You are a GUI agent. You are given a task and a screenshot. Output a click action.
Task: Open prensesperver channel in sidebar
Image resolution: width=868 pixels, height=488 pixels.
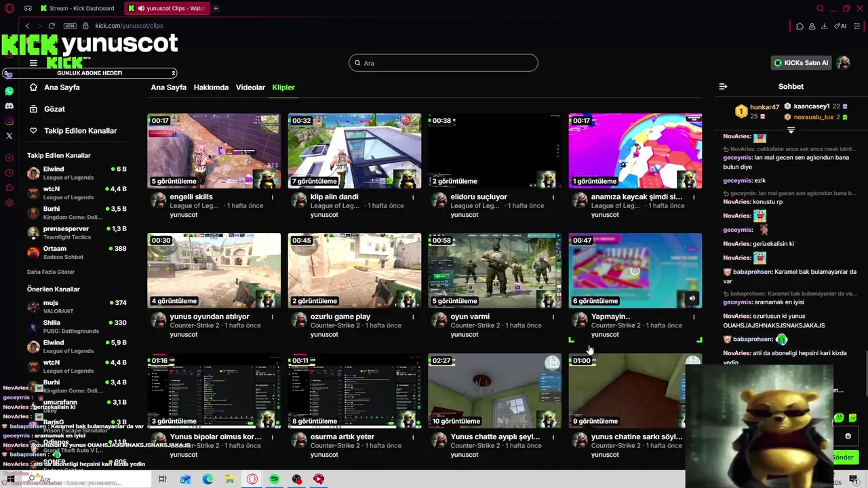77,232
